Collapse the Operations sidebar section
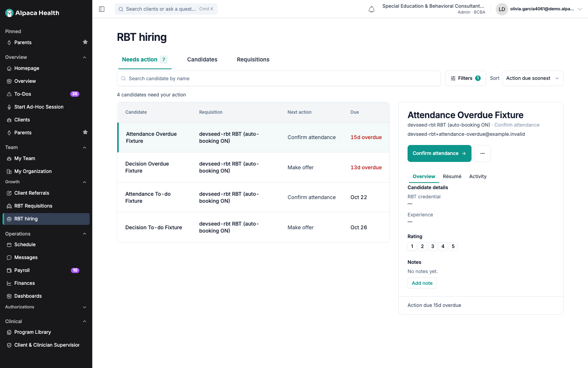Image resolution: width=588 pixels, height=368 pixels. click(85, 234)
